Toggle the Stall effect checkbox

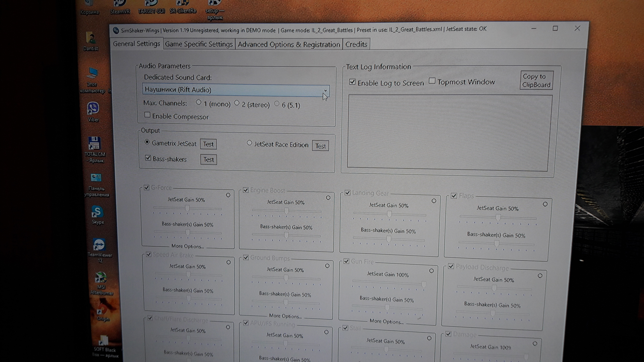click(345, 328)
